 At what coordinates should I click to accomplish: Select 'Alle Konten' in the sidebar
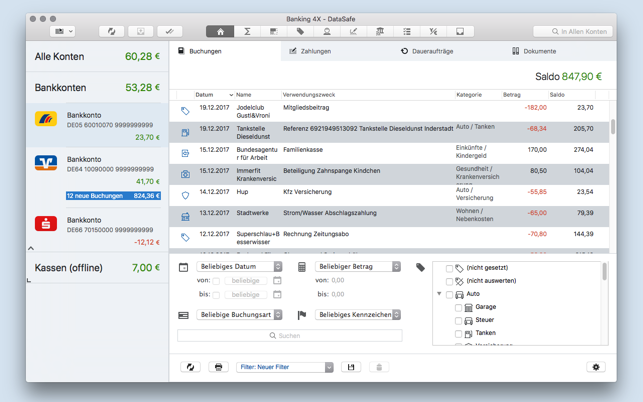click(x=97, y=57)
